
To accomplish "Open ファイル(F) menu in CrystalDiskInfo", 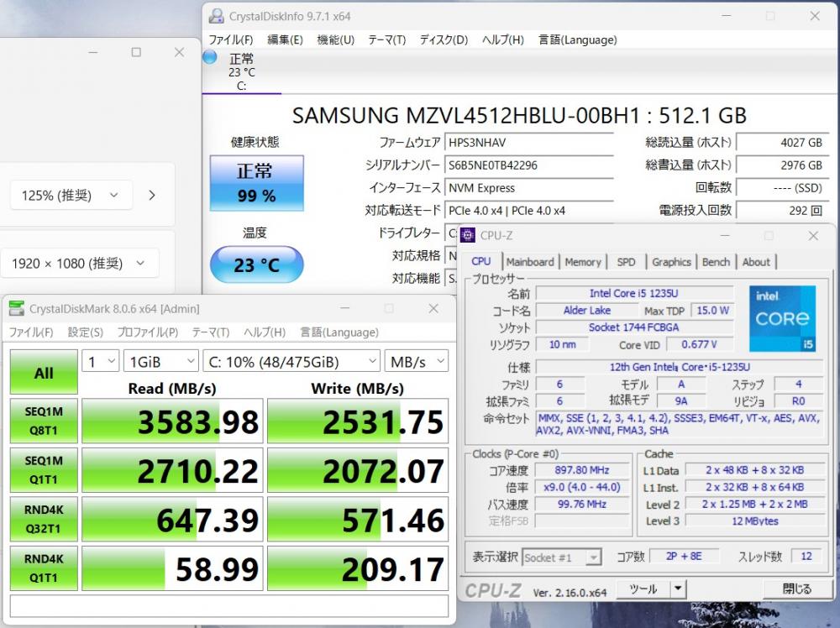I will [231, 39].
